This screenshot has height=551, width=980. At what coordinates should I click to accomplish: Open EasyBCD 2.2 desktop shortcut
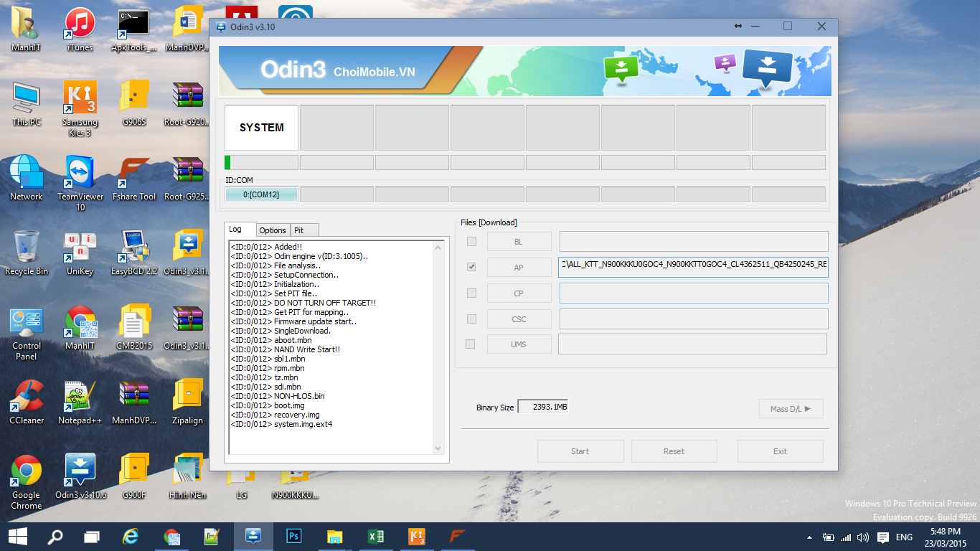click(x=133, y=253)
